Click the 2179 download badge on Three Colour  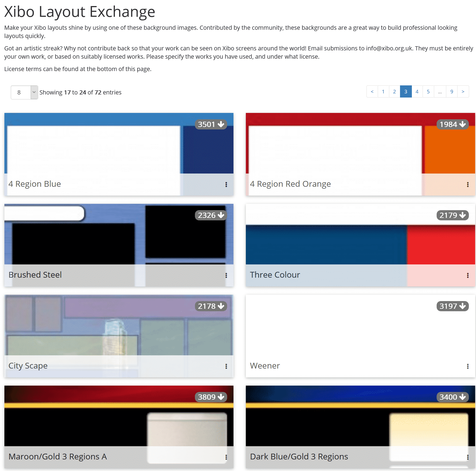(453, 215)
